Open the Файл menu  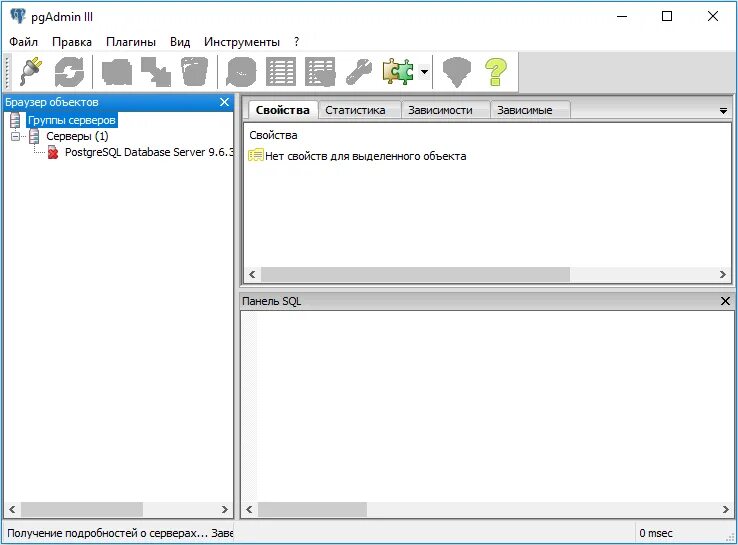point(24,42)
